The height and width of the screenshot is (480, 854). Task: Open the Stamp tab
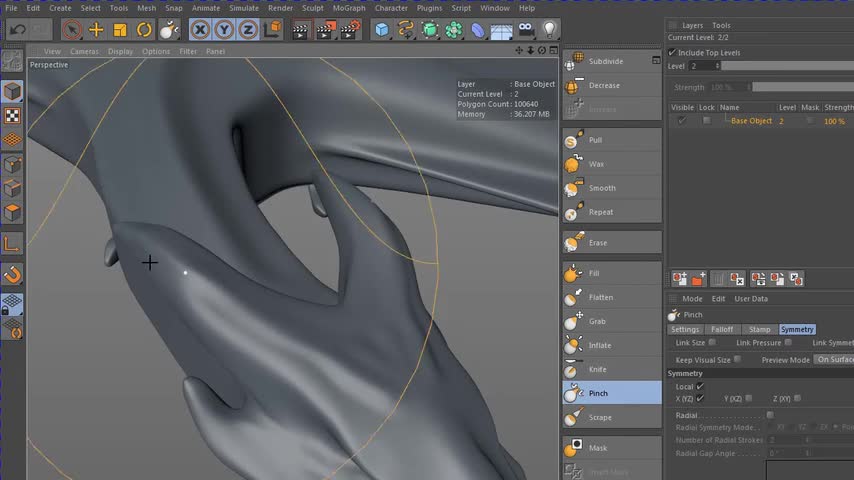click(x=759, y=329)
